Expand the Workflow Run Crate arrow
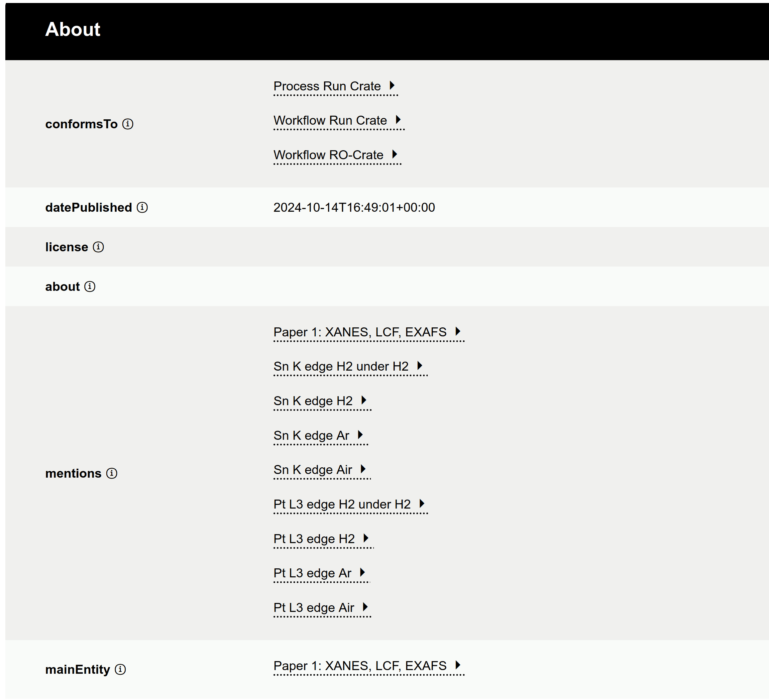The height and width of the screenshot is (700, 769). (x=398, y=120)
